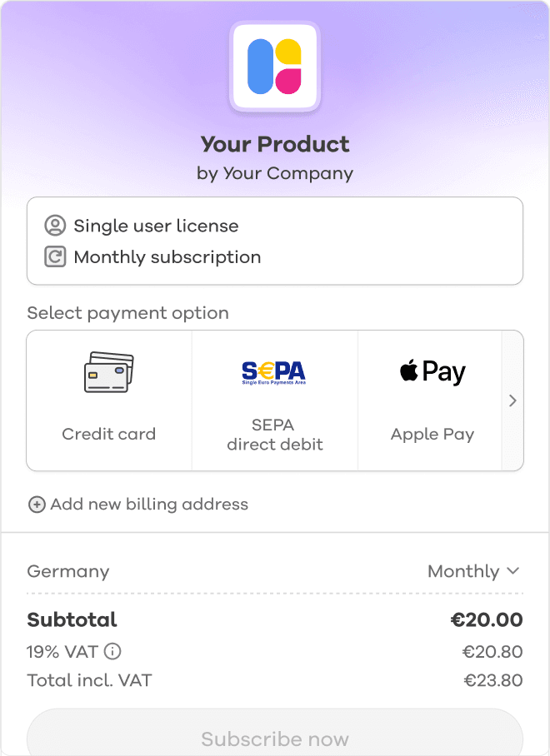Screen dimensions: 550x756
Task: Select the SEPA direct debit label
Action: 274,435
